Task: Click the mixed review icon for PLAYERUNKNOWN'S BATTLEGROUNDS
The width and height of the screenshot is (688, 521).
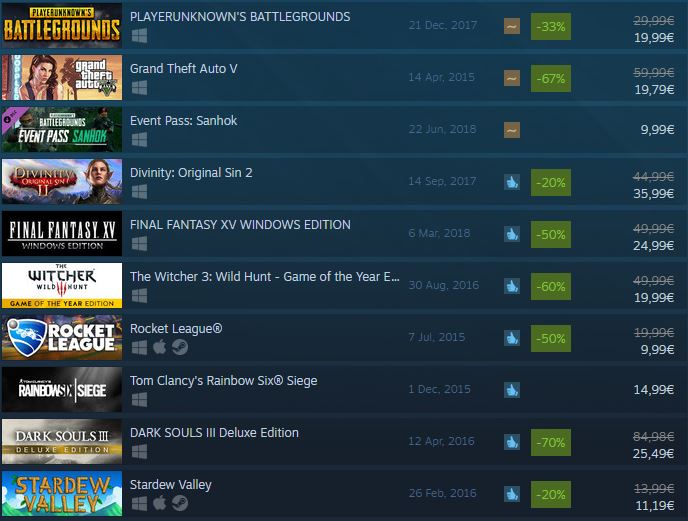Action: (x=512, y=26)
